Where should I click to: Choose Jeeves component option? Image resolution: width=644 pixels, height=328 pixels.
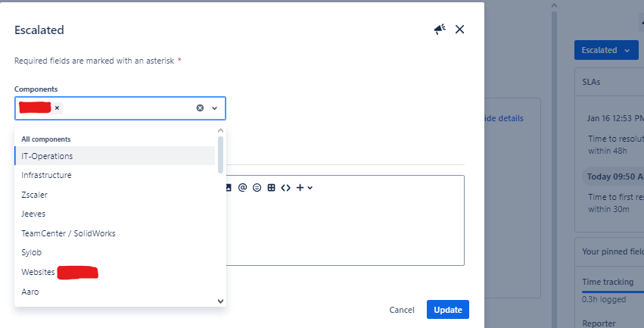tap(114, 214)
